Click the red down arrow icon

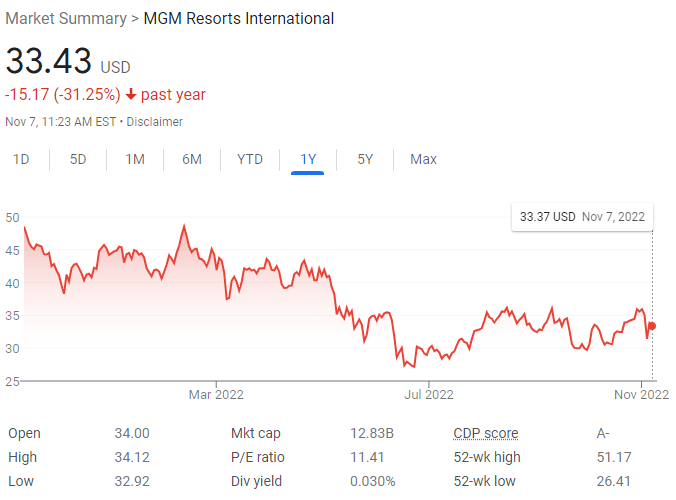pos(131,95)
